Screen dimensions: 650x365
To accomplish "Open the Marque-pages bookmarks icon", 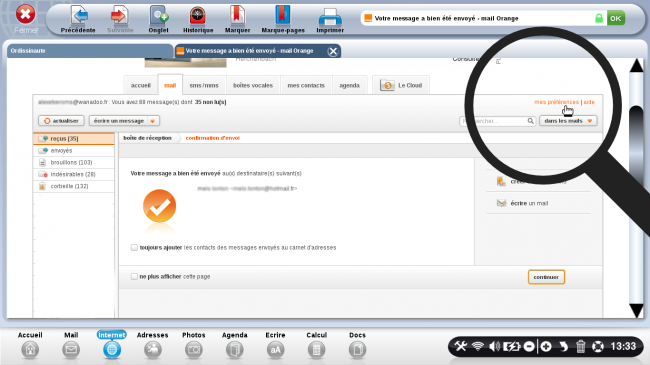I will click(283, 15).
